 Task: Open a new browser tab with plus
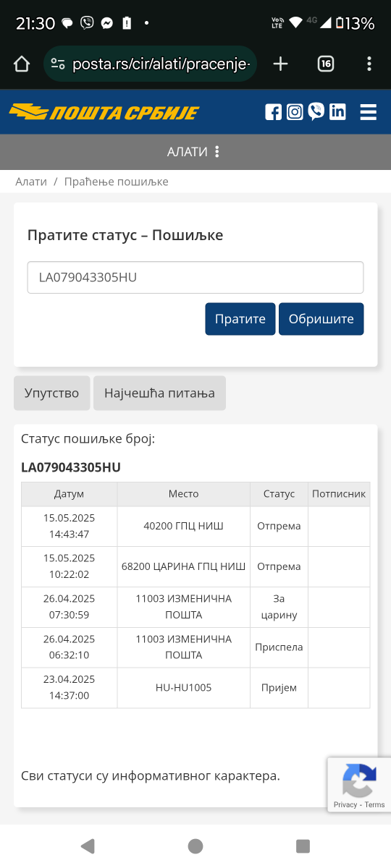(x=281, y=64)
